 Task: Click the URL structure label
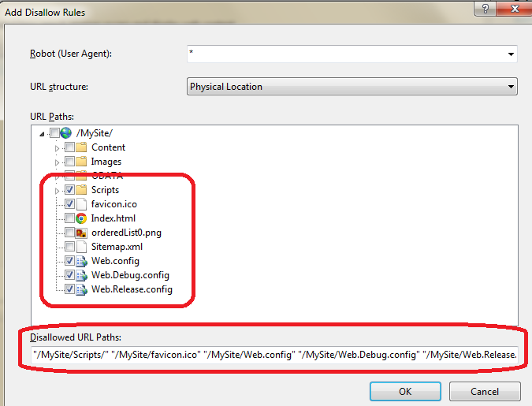pos(59,87)
